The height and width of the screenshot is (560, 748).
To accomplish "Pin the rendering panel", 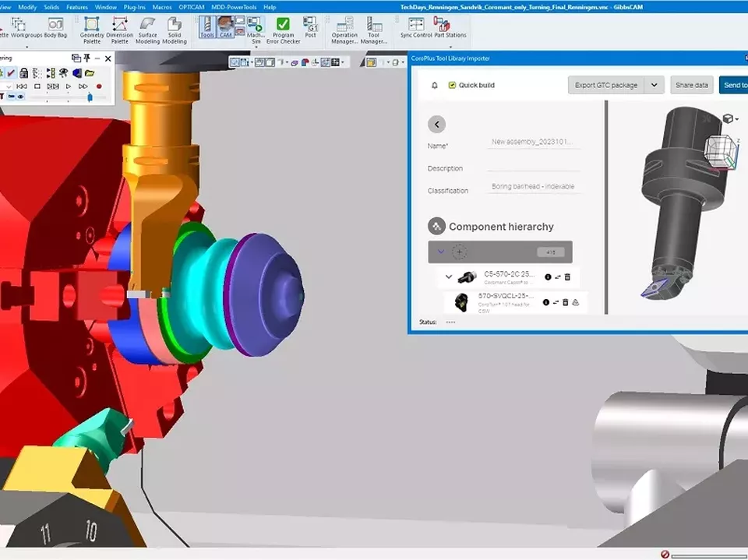I will coord(86,58).
